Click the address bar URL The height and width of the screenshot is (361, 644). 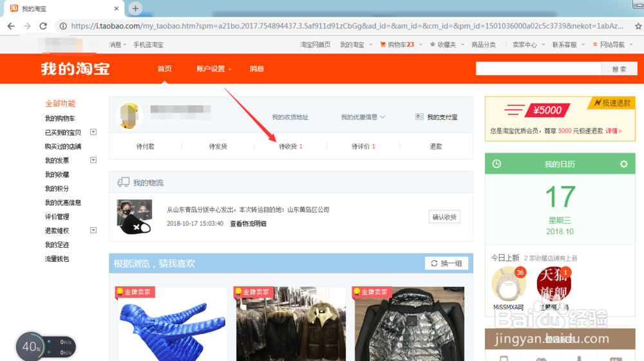click(x=347, y=26)
